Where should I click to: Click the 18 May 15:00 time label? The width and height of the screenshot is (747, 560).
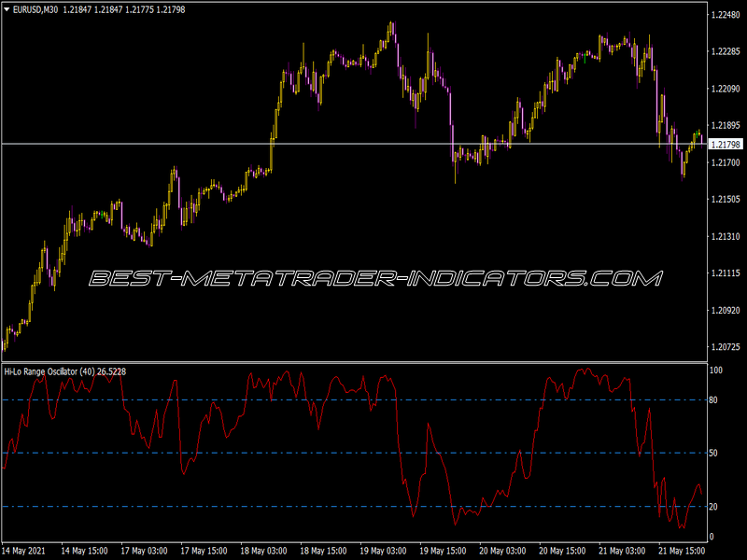pos(323,551)
